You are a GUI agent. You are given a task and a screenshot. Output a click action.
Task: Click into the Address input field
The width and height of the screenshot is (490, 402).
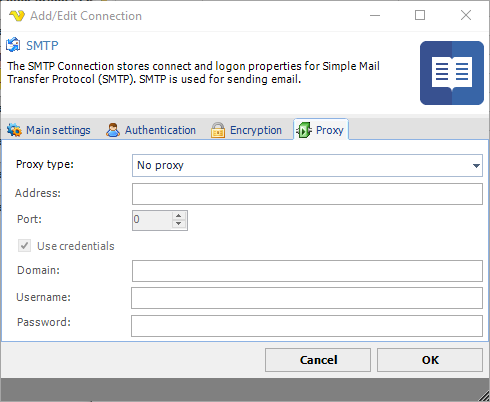pyautogui.click(x=307, y=194)
